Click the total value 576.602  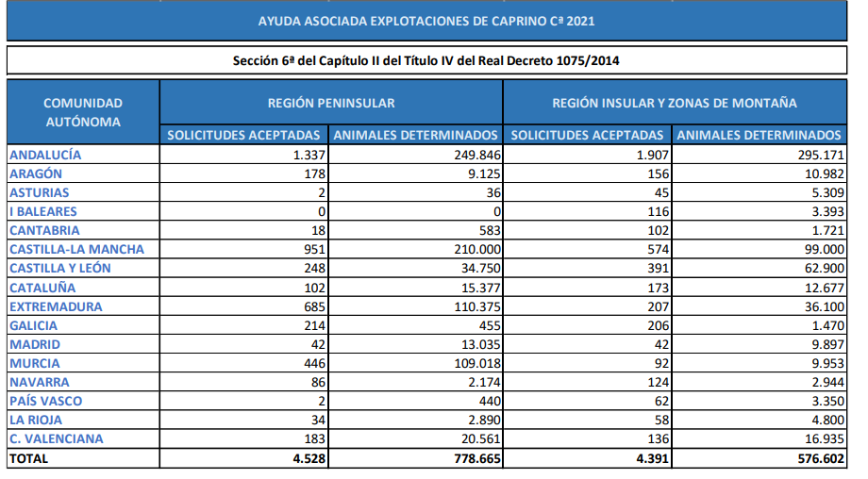[821, 458]
